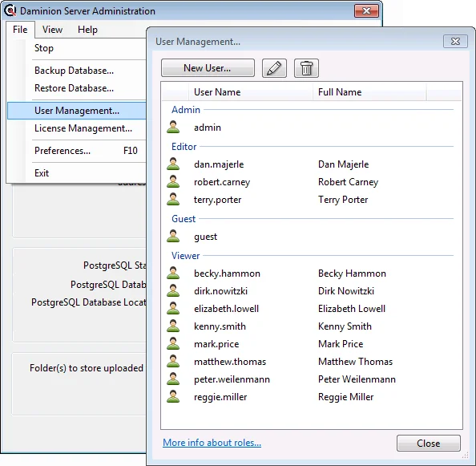The width and height of the screenshot is (476, 466).
Task: Select the user icon next to elizabeth.lowell
Action: point(173,308)
